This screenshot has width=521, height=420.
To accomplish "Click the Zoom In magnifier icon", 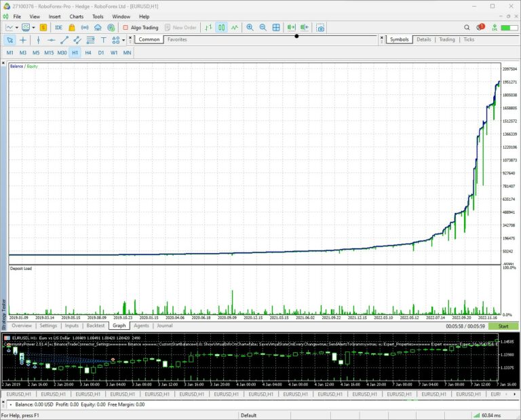I will coord(250,28).
